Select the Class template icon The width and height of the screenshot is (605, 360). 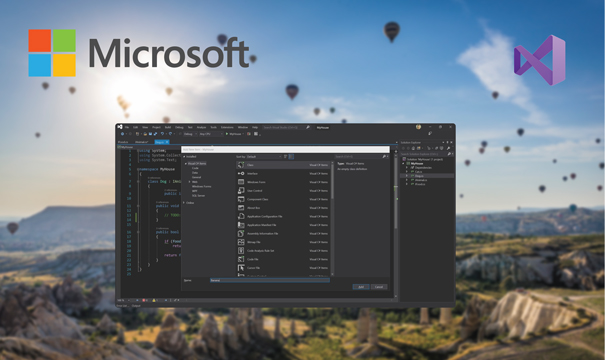241,165
